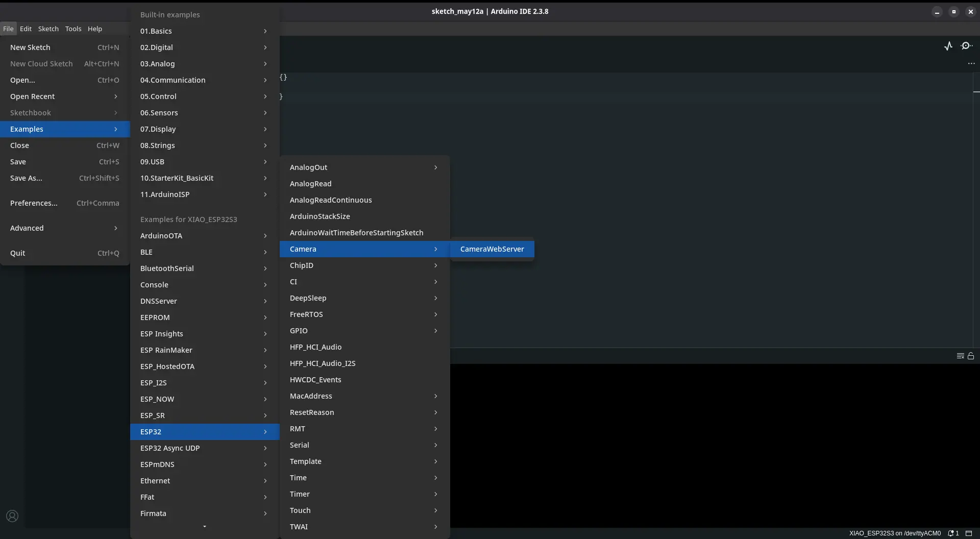The width and height of the screenshot is (980, 539).
Task: Open the AnalogReadContinuous example
Action: [x=365, y=200]
